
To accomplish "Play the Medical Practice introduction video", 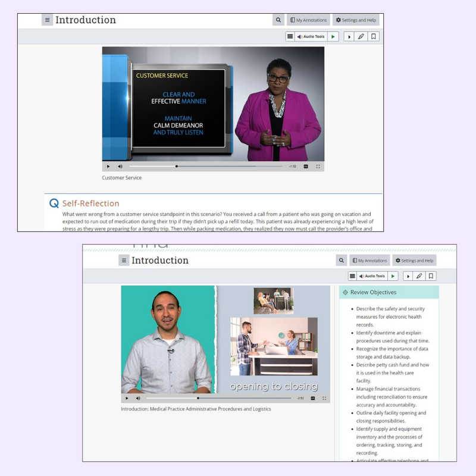I will tap(127, 398).
